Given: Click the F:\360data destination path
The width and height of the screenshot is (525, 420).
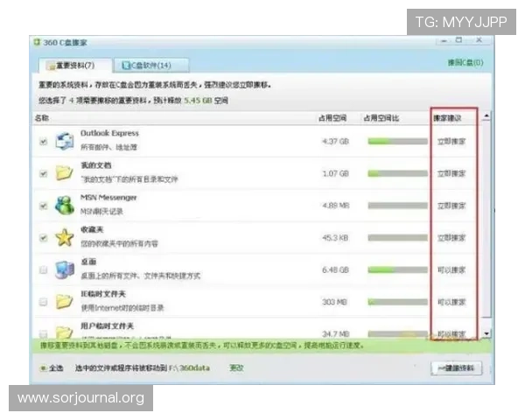Looking at the screenshot, I should point(189,367).
